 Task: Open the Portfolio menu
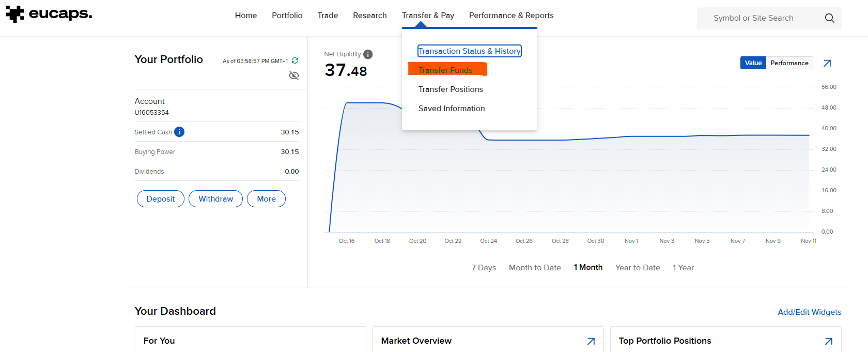coord(287,16)
